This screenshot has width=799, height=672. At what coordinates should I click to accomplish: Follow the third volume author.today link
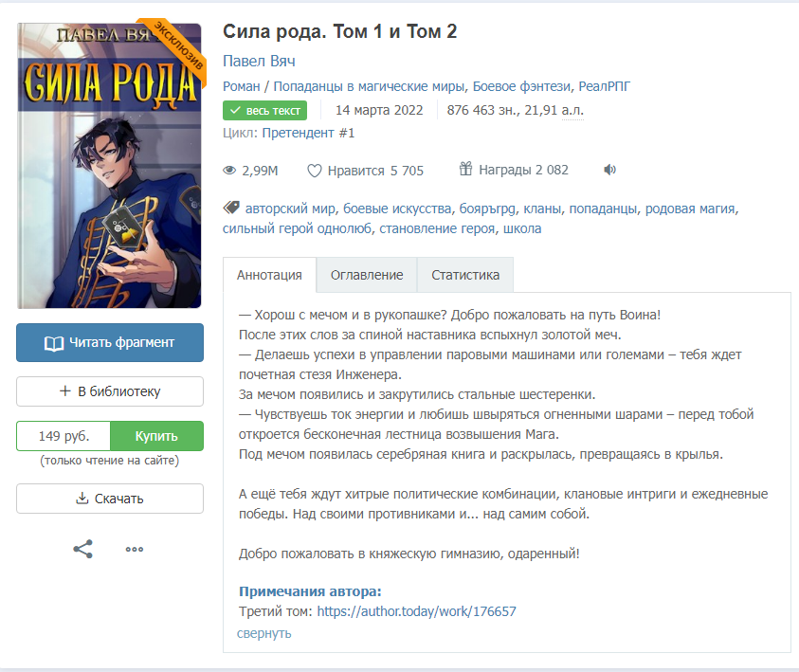[x=416, y=611]
